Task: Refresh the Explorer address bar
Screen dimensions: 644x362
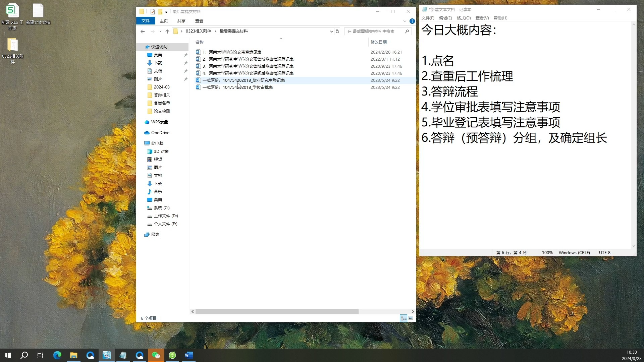Action: pyautogui.click(x=337, y=31)
